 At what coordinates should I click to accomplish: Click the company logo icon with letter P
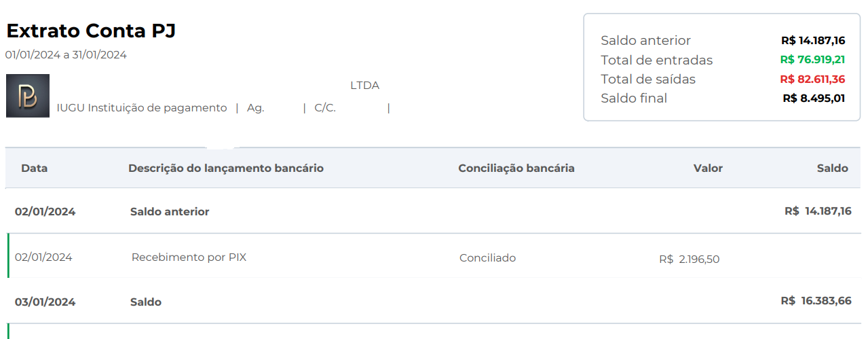click(28, 96)
